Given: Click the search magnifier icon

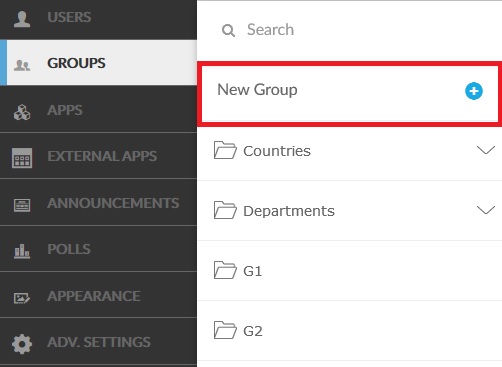Looking at the screenshot, I should point(228,31).
